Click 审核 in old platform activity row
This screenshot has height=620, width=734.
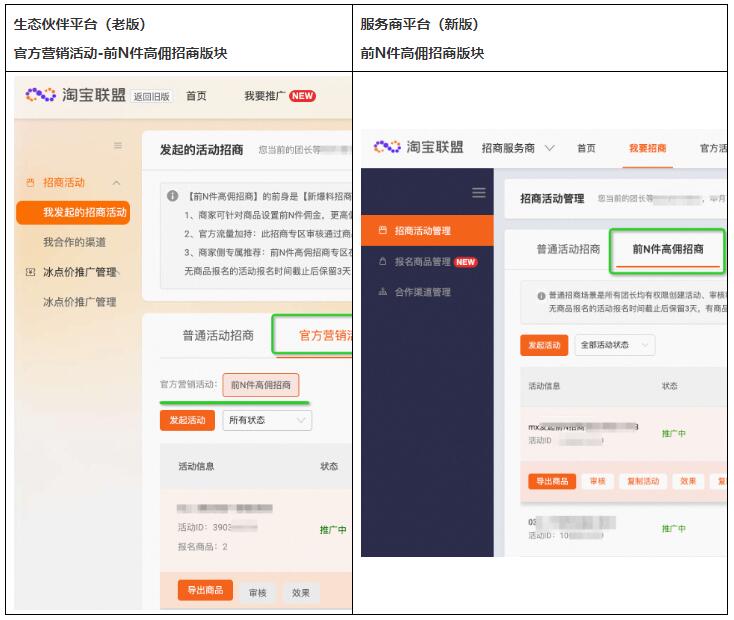[x=257, y=593]
